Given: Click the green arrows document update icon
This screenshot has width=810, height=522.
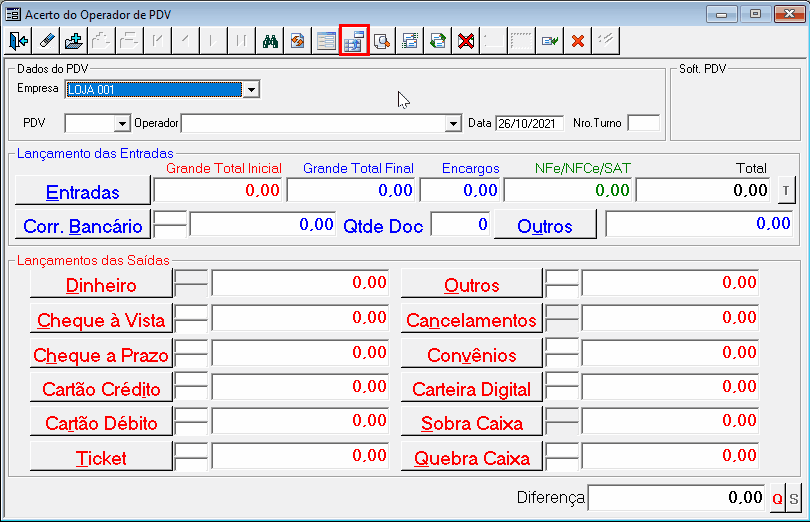Looking at the screenshot, I should 438,40.
